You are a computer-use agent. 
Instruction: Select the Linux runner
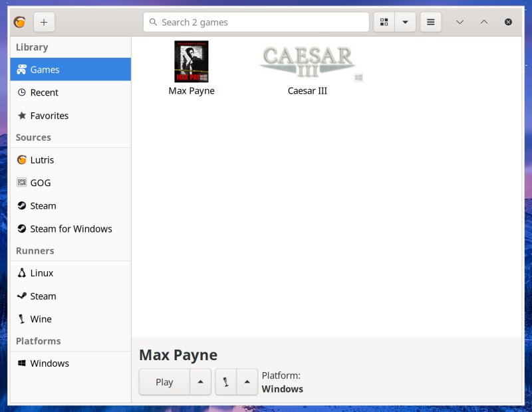(x=41, y=272)
